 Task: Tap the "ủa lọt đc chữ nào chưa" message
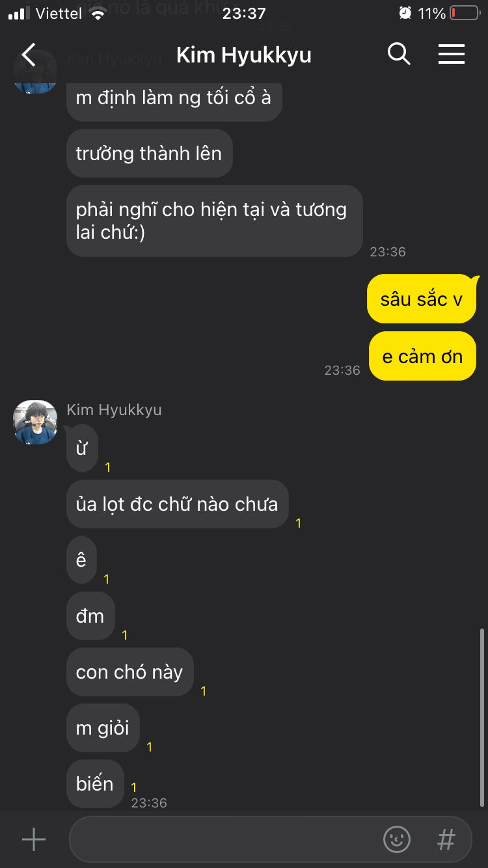tap(177, 504)
